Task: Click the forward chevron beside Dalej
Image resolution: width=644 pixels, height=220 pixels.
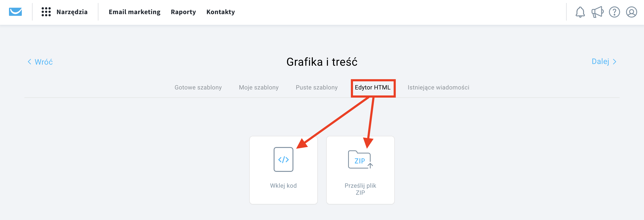Action: 614,62
